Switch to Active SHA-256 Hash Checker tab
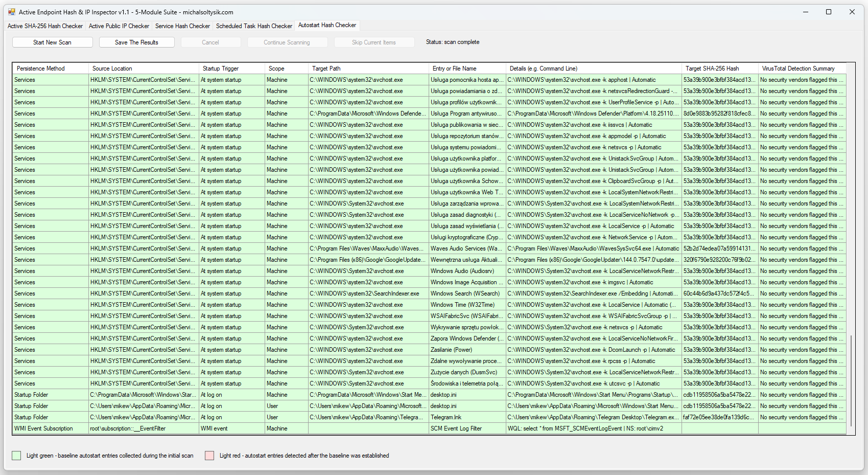The width and height of the screenshot is (868, 475). click(x=45, y=26)
